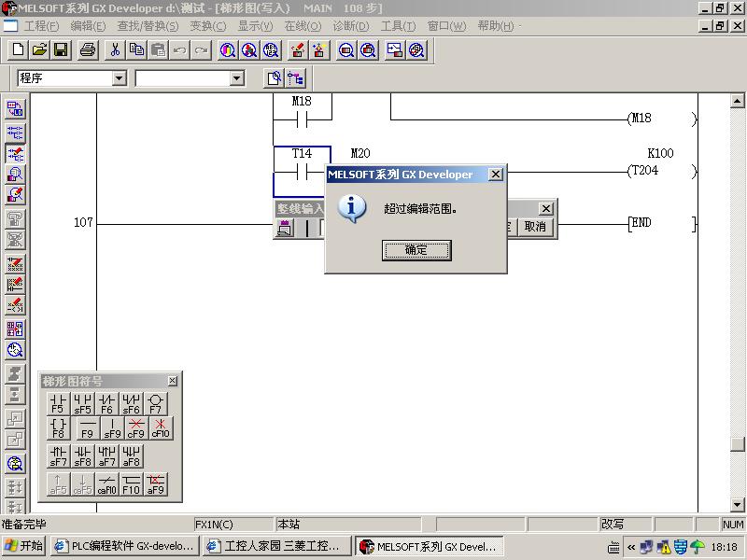The image size is (747, 560).
Task: Click the Print icon in toolbar
Action: click(x=88, y=49)
